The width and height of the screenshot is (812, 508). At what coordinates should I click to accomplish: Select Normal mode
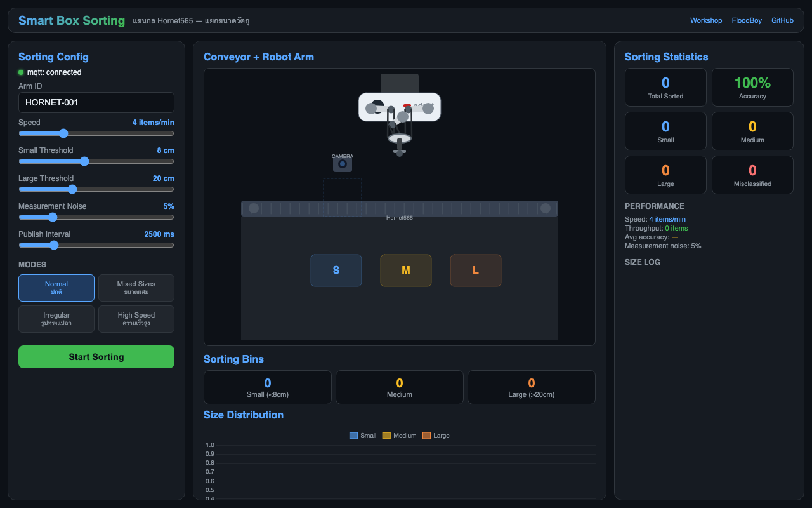56,288
